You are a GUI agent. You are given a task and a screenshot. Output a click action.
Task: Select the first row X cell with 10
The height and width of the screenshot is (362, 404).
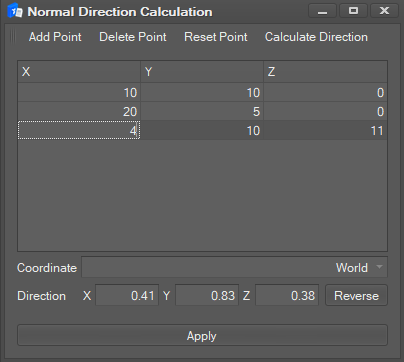click(x=79, y=92)
